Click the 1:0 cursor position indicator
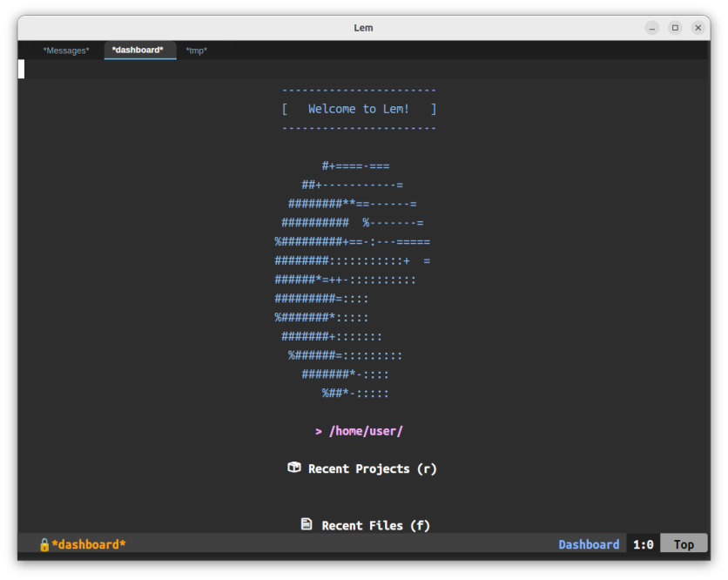Viewport: 728px width, 580px height. 643,544
